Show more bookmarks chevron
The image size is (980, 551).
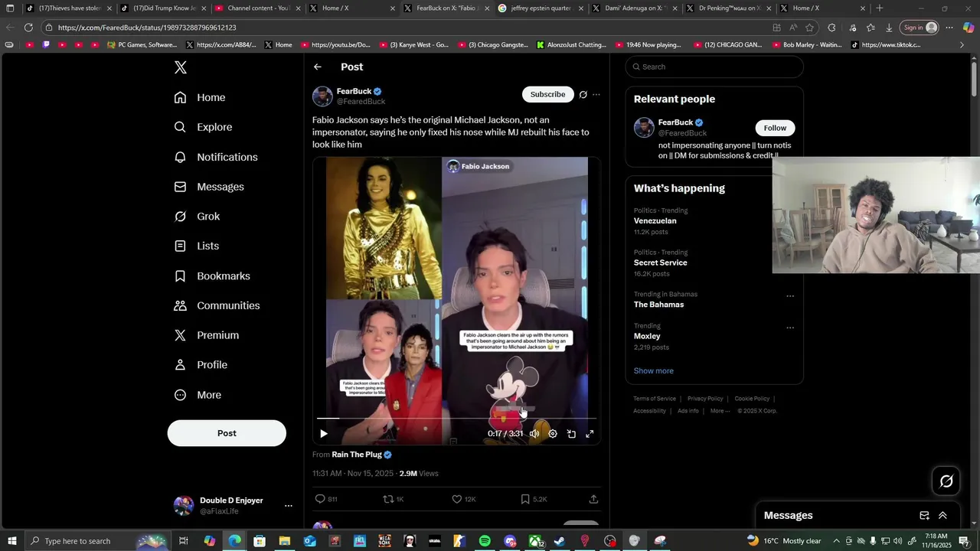coord(962,45)
